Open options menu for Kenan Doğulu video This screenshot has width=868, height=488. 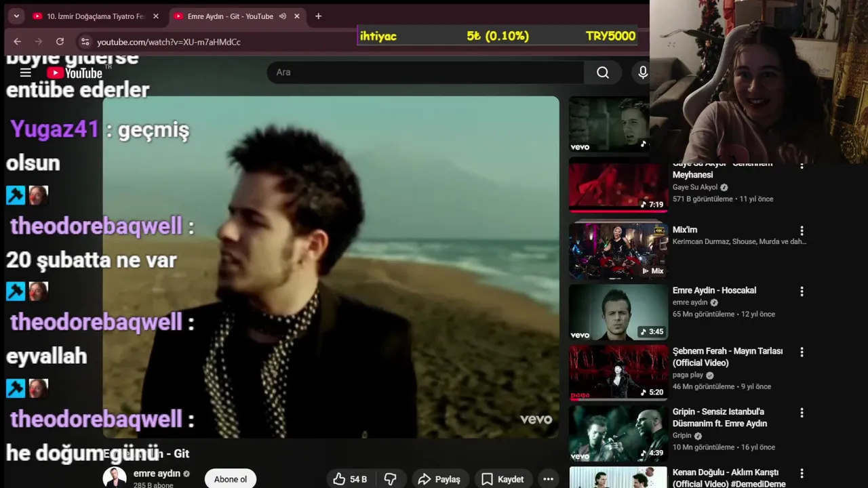pyautogui.click(x=802, y=474)
